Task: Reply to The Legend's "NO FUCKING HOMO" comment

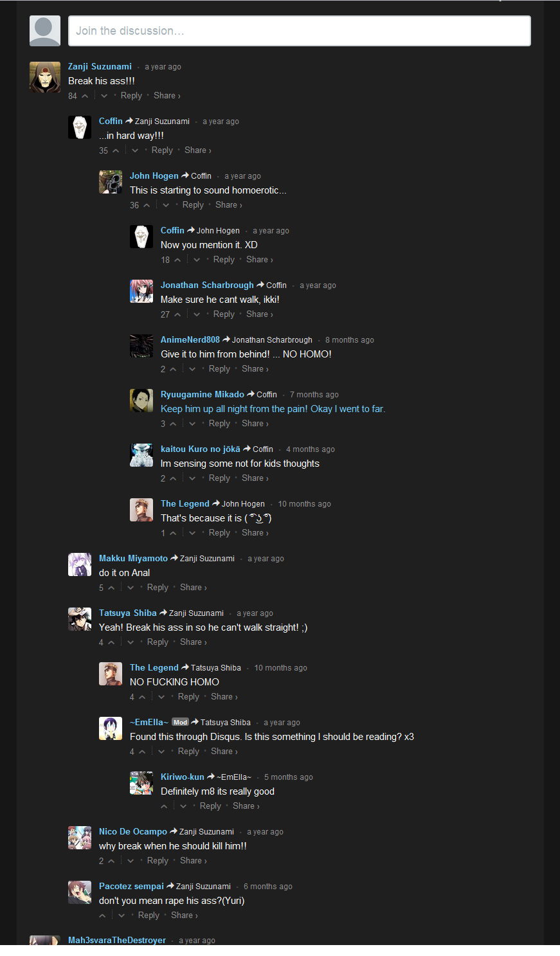Action: [x=188, y=697]
